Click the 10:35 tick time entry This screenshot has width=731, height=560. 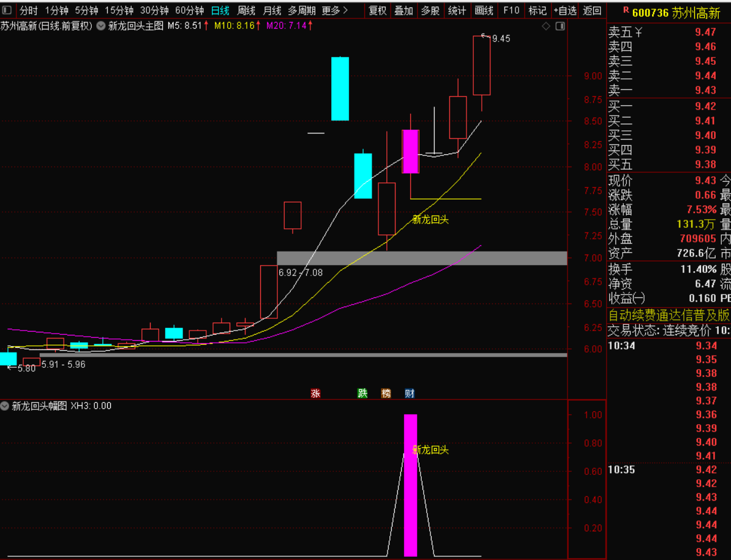(x=621, y=469)
